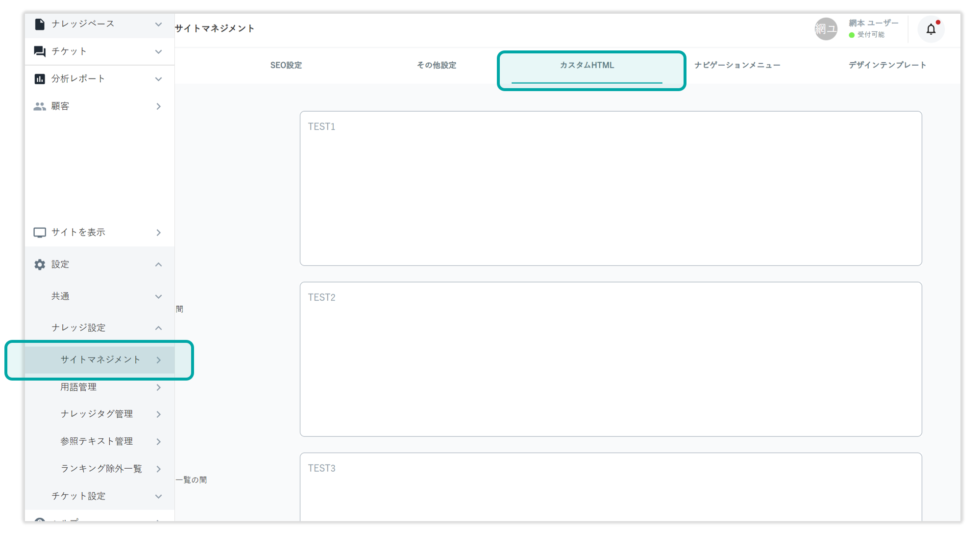Collapse the ナレッジ設定 section

click(x=158, y=328)
